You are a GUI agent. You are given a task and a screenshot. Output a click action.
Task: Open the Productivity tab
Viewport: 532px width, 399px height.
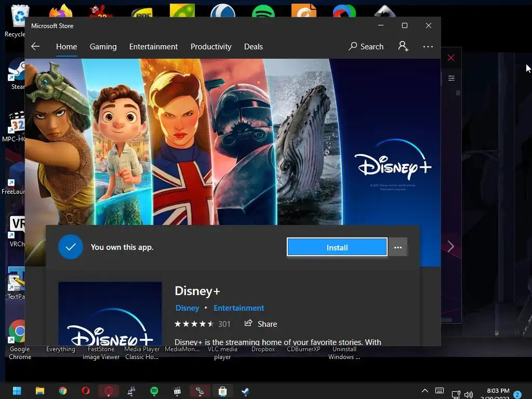211,46
